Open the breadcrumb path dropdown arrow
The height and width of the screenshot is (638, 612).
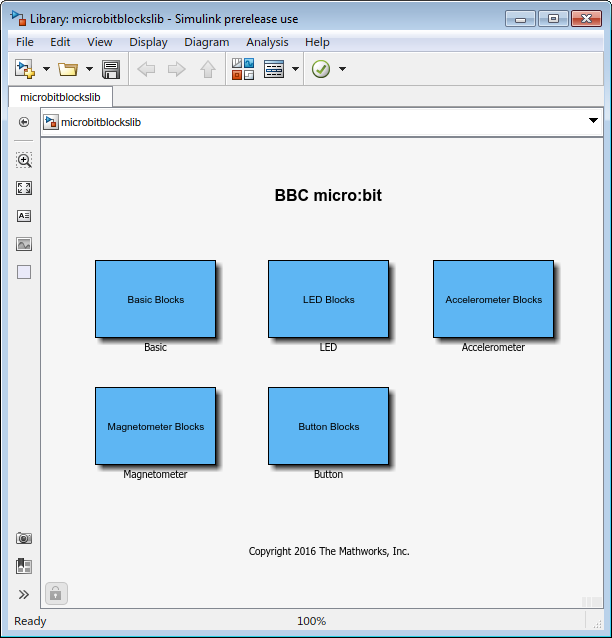(593, 122)
